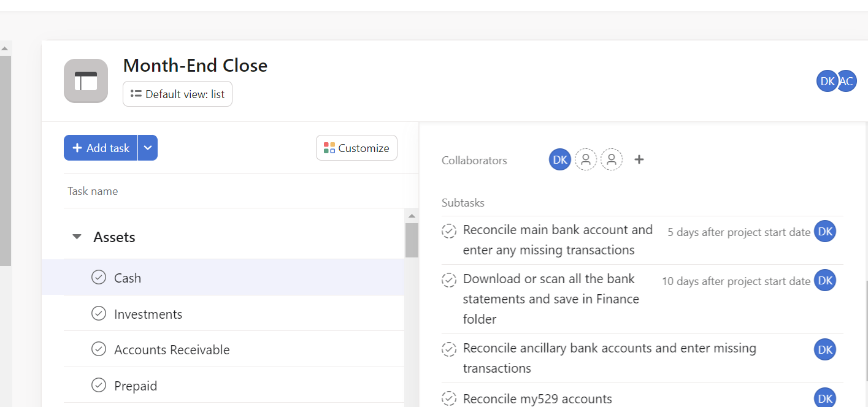Image resolution: width=868 pixels, height=407 pixels.
Task: Open the Add task dropdown arrow
Action: [x=148, y=148]
